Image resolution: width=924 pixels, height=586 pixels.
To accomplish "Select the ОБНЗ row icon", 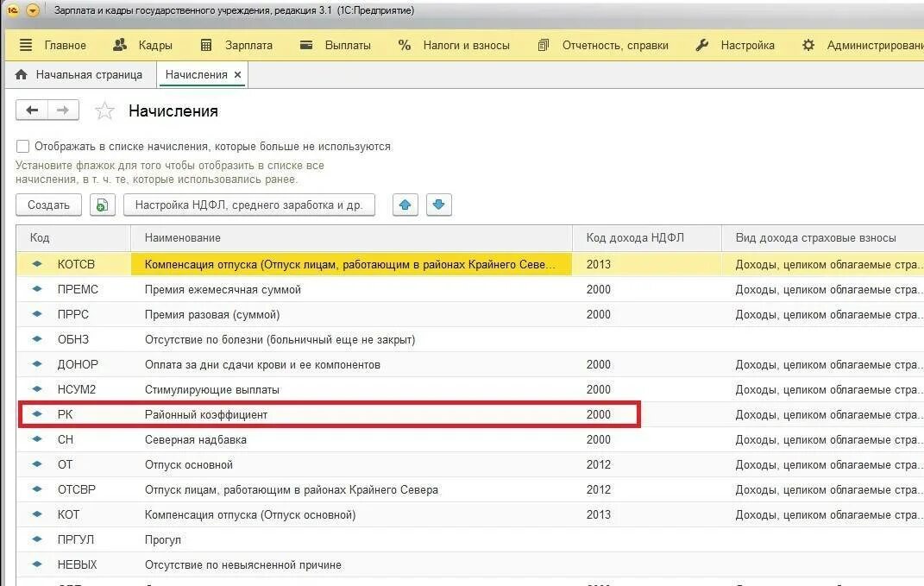I will pyautogui.click(x=37, y=339).
